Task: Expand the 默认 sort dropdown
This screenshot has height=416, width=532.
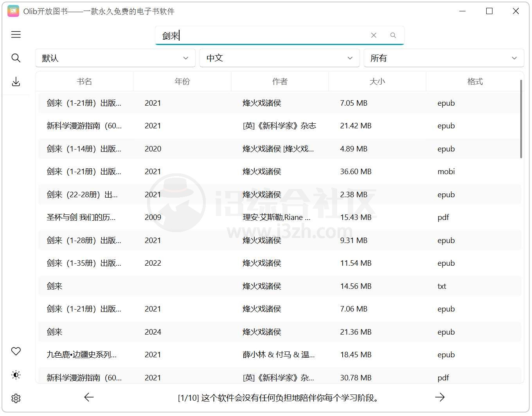Action: (115, 58)
